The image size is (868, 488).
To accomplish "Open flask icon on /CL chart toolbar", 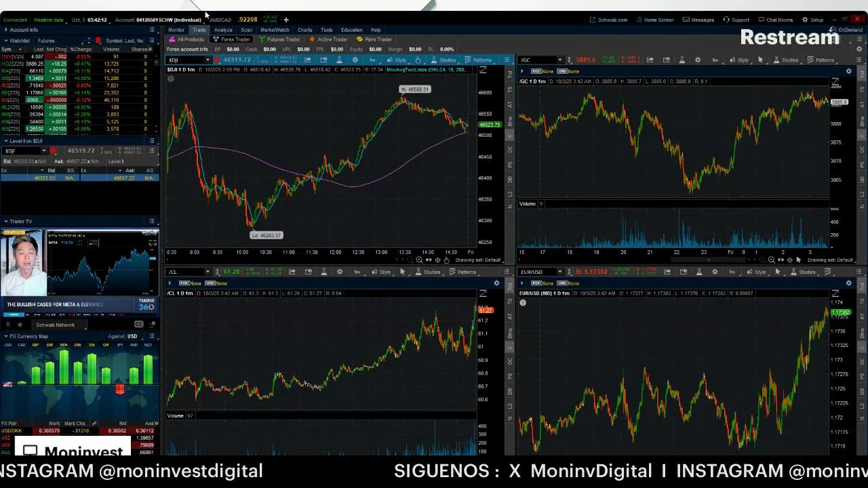I will 323,272.
